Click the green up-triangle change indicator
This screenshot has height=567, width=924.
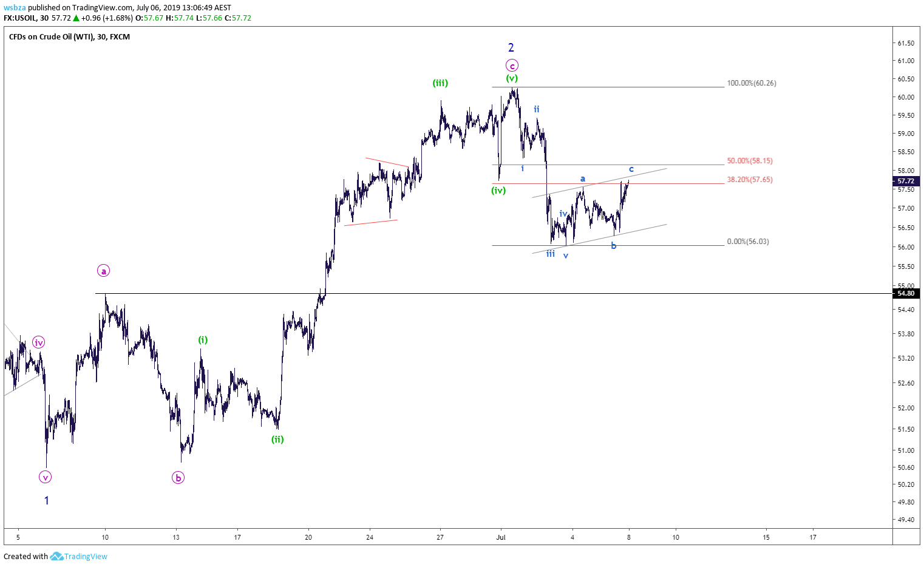(76, 18)
